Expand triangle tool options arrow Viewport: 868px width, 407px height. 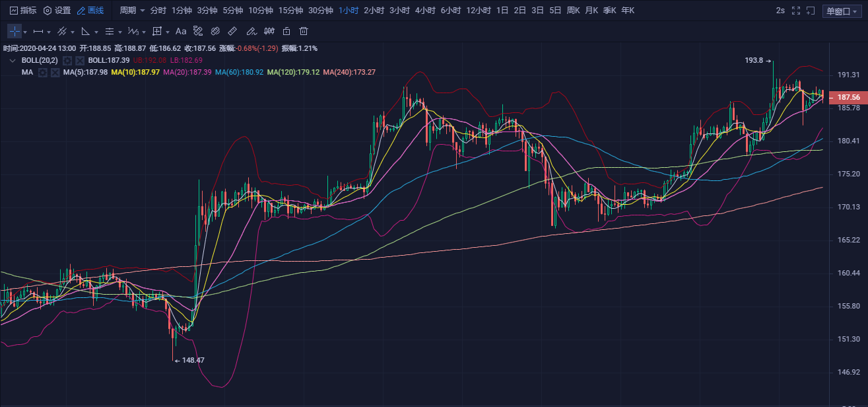[96, 32]
